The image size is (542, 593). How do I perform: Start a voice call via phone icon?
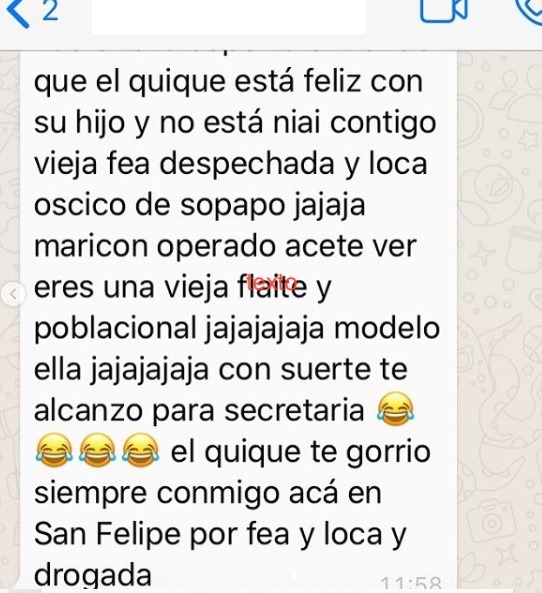[530, 11]
